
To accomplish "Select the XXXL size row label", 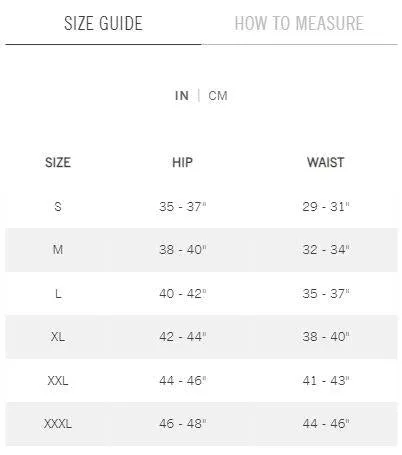I will point(58,424).
